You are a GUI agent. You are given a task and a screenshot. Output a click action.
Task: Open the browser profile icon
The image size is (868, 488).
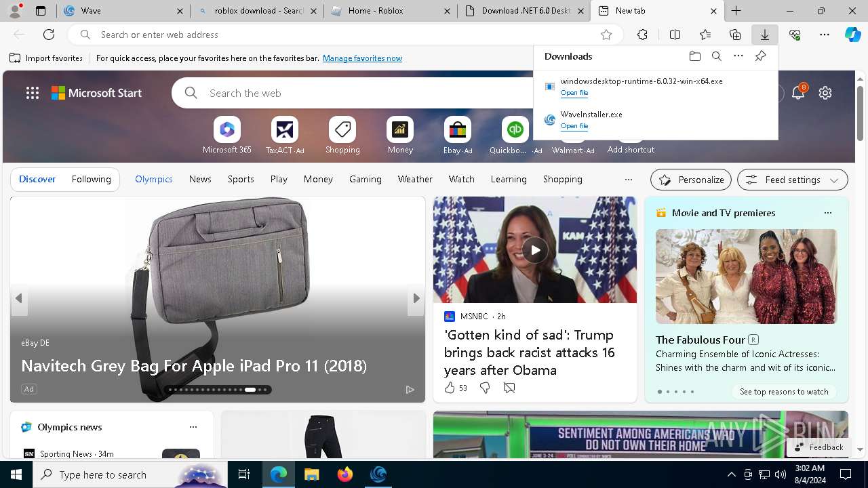[15, 10]
